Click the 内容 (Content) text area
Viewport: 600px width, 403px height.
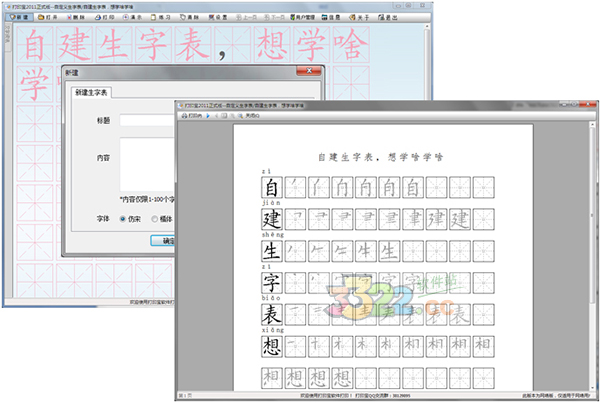[x=147, y=164]
